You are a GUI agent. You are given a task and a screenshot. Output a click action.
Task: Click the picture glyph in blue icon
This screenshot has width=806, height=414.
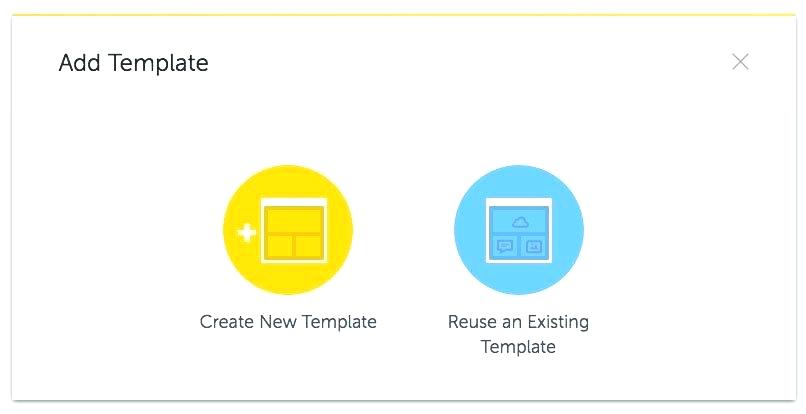coord(534,246)
